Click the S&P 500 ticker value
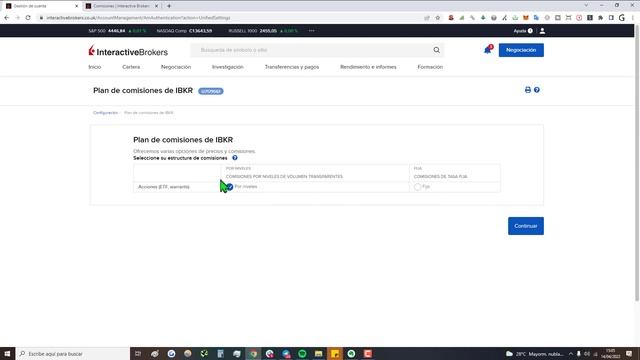Viewport: 640px width, 360px height. [x=117, y=31]
